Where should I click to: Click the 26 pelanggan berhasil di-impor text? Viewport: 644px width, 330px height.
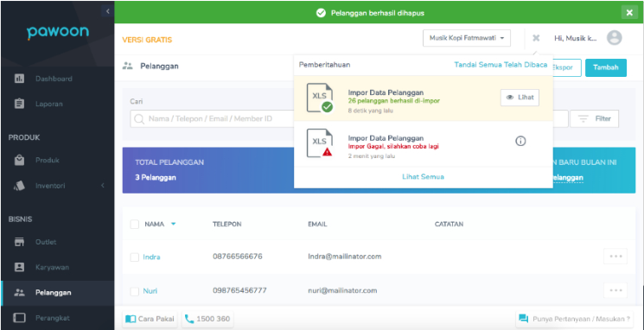(394, 101)
